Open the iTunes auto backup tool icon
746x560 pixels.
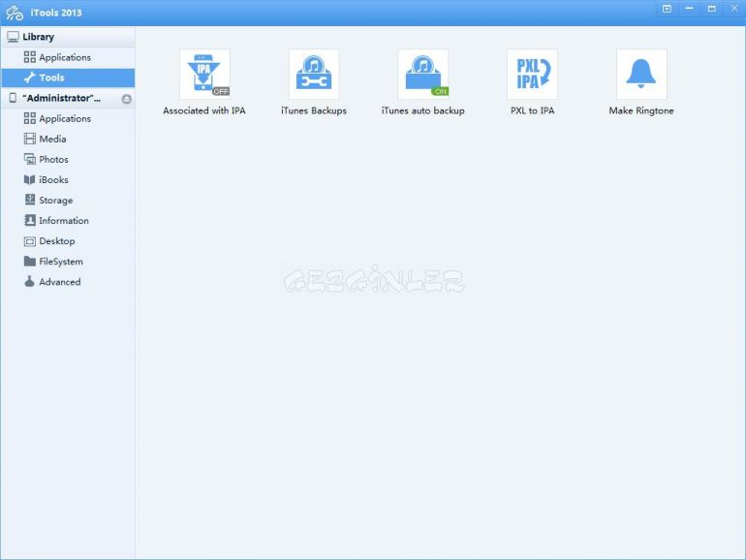(423, 75)
